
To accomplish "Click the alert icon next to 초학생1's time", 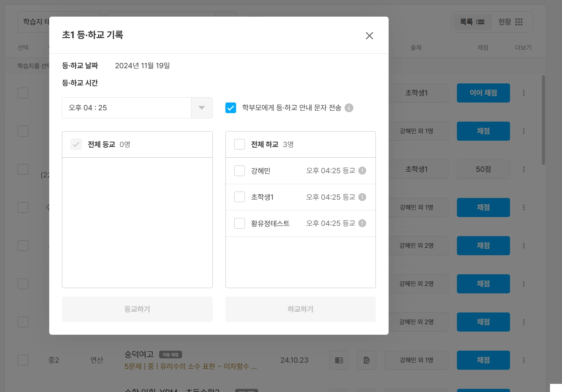I will tap(362, 197).
